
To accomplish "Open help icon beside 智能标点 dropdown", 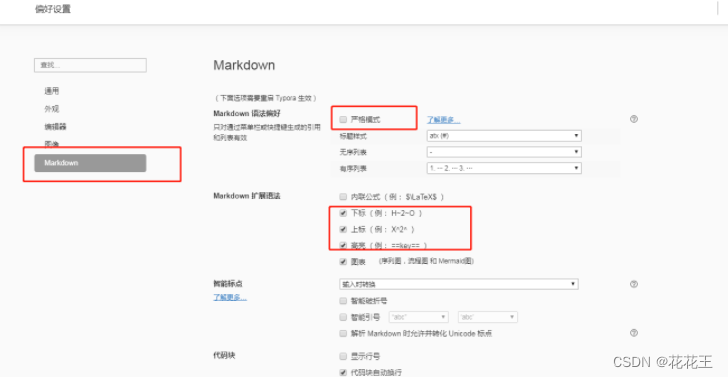I will click(x=634, y=284).
